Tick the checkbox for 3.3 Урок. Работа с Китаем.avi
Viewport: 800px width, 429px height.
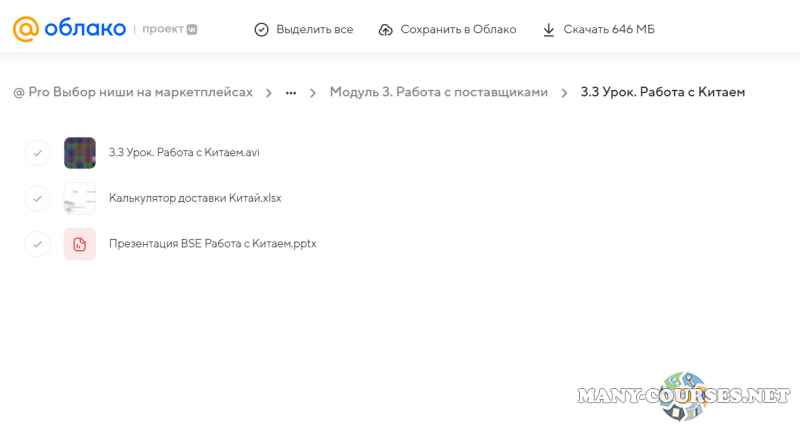37,153
